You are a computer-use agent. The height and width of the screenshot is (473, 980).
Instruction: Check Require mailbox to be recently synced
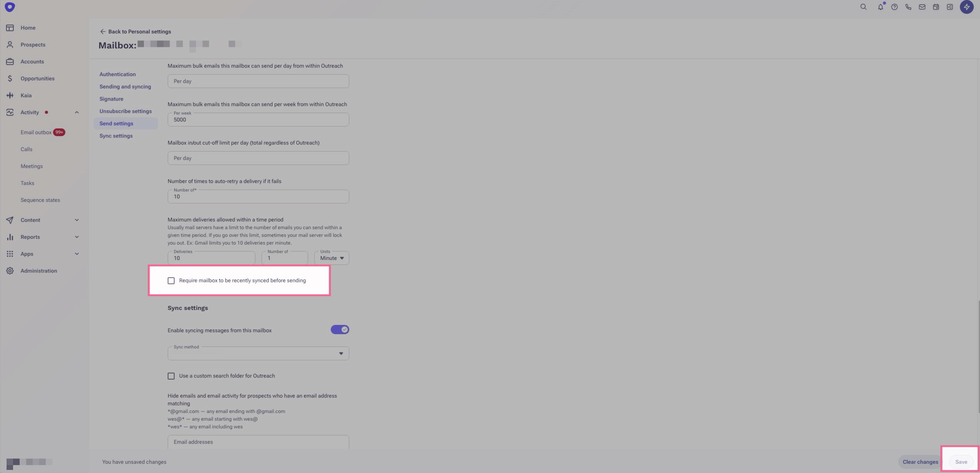(x=171, y=281)
